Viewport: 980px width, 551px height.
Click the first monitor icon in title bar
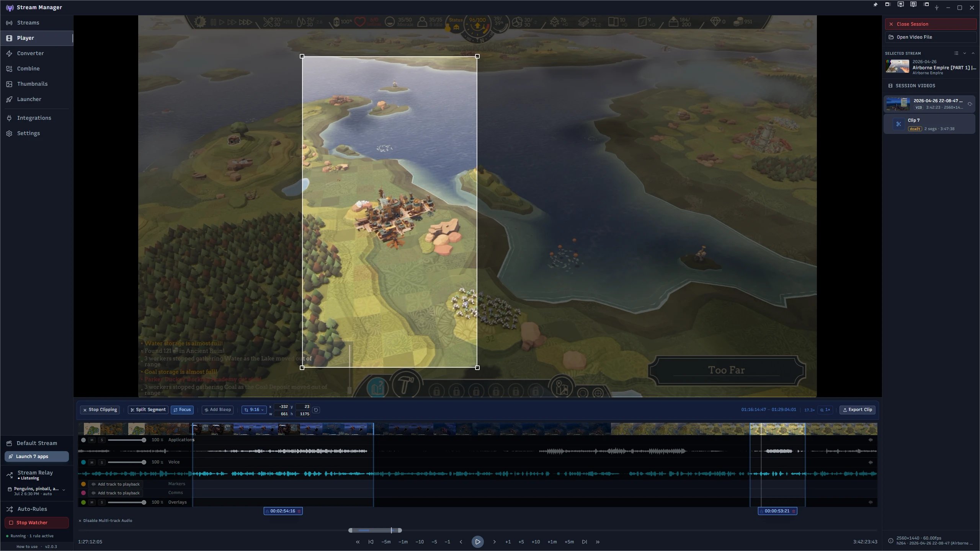(901, 5)
